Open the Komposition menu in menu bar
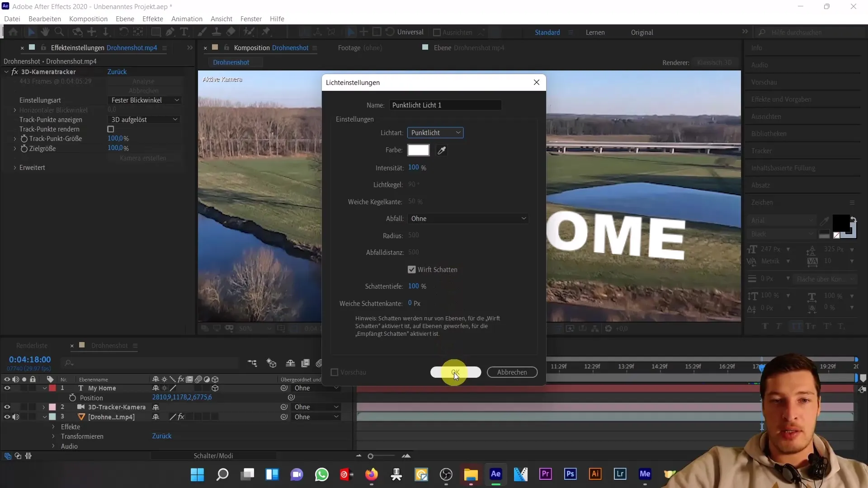Screen dimensions: 868x488 click(88, 19)
